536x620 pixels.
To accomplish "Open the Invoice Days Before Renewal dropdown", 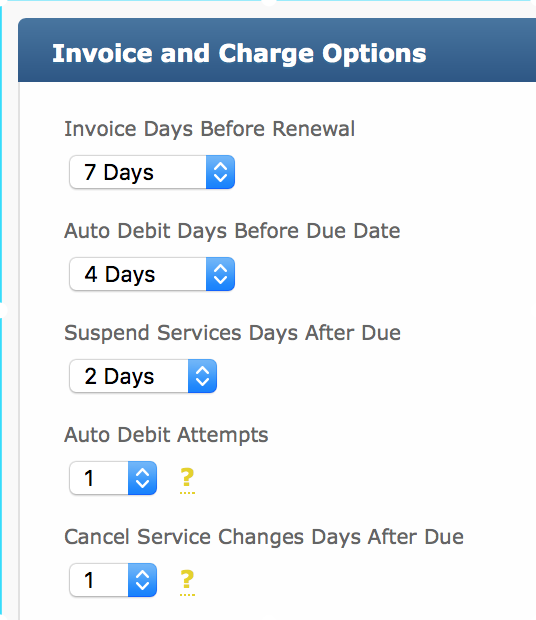I will tap(152, 172).
